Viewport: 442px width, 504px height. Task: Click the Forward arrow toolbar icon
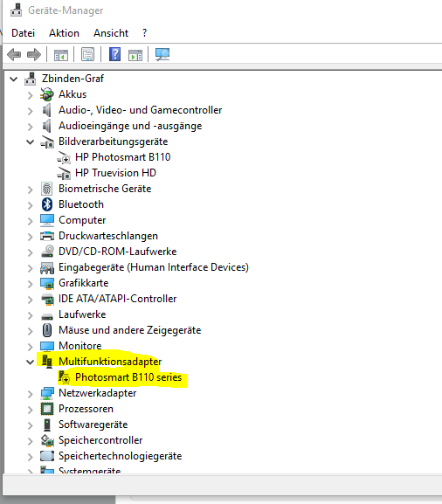[x=34, y=54]
